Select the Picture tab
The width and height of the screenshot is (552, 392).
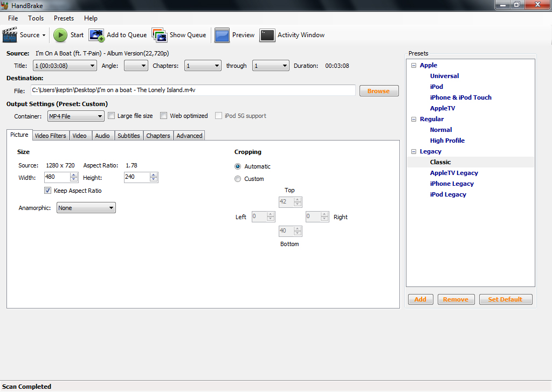pos(19,135)
